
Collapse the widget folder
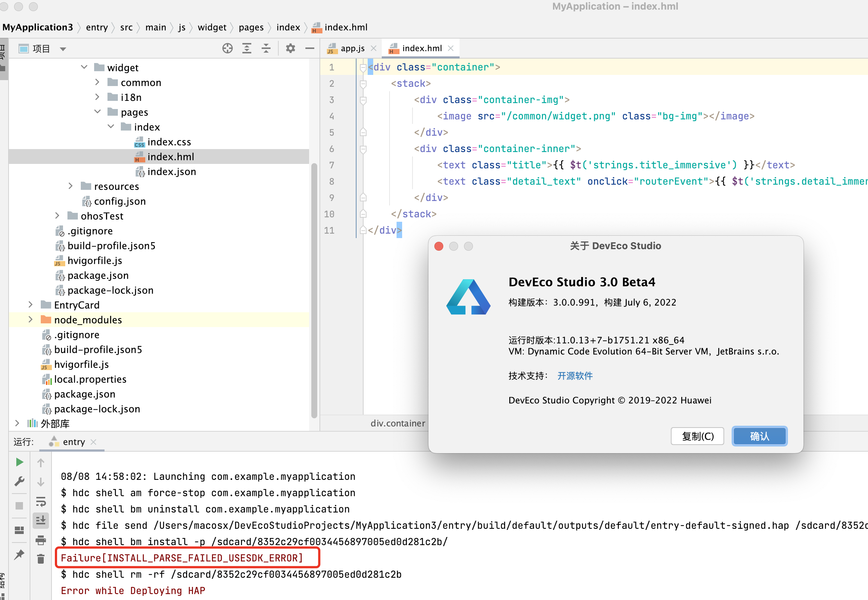(x=84, y=67)
